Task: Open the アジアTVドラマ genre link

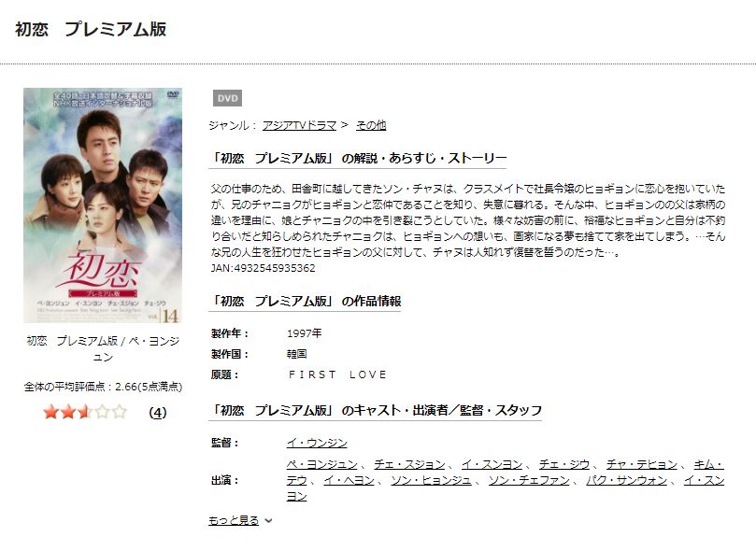Action: (299, 125)
